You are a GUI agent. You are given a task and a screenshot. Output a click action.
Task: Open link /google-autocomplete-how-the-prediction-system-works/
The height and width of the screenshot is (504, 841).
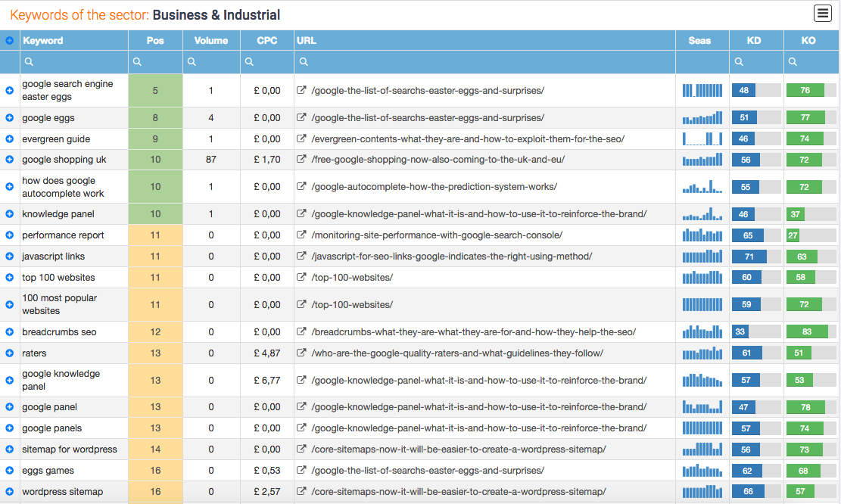tap(434, 187)
